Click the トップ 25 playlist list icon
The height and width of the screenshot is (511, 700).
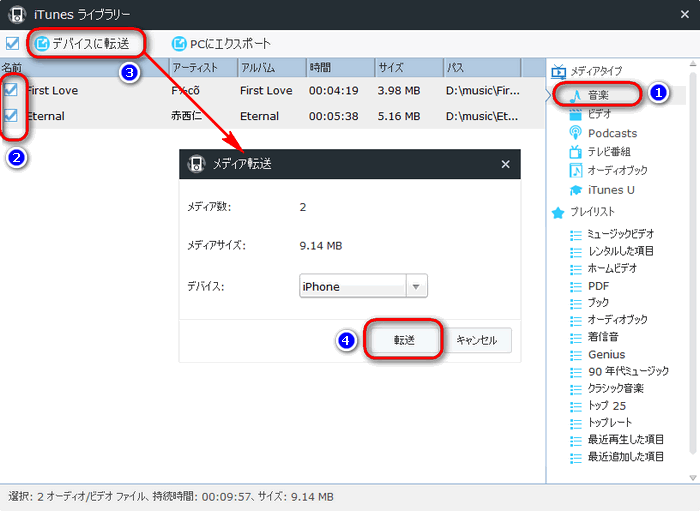(x=576, y=407)
